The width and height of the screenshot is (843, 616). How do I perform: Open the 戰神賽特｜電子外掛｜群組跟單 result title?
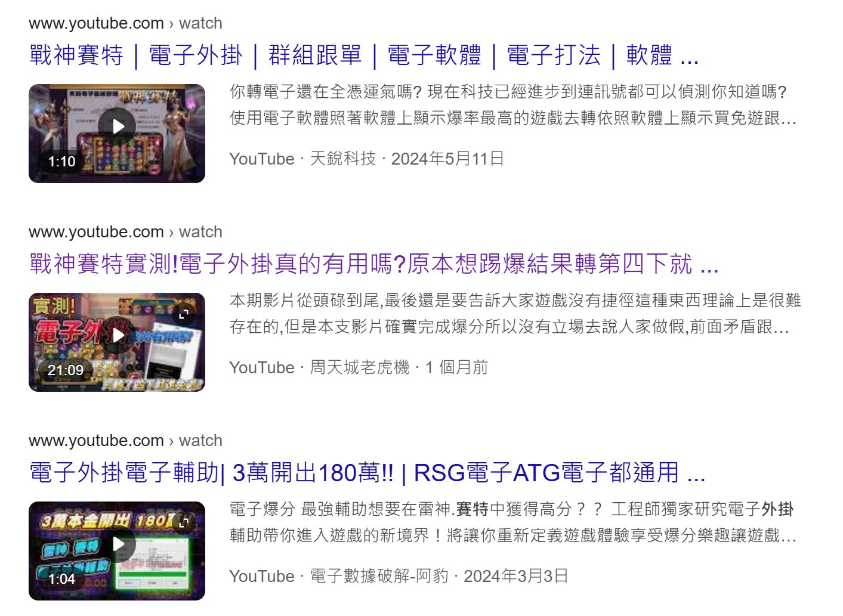coord(364,55)
